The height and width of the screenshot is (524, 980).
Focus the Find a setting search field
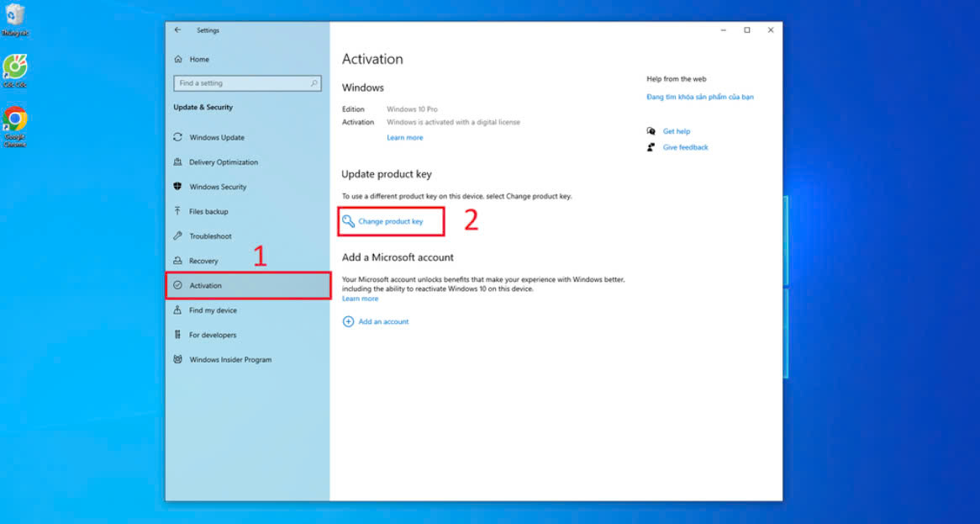(x=247, y=83)
